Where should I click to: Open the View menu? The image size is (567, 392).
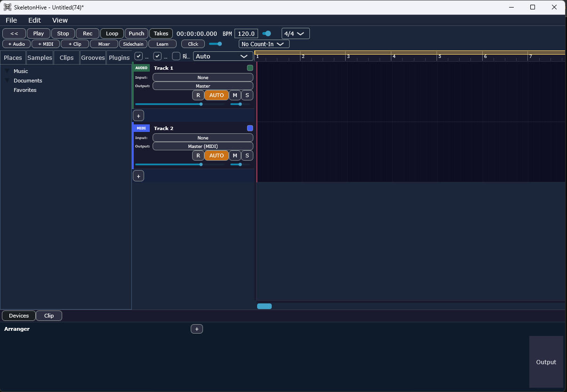pyautogui.click(x=60, y=20)
